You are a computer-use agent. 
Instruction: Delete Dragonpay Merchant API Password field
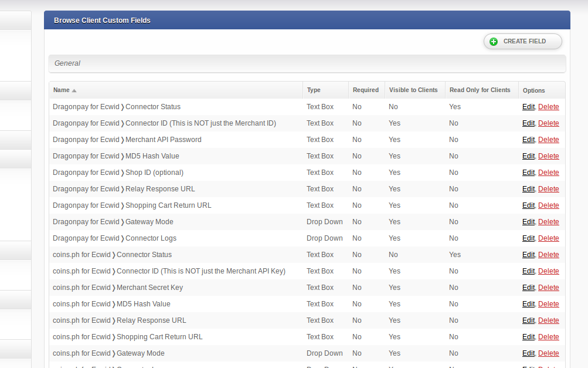pyautogui.click(x=548, y=140)
